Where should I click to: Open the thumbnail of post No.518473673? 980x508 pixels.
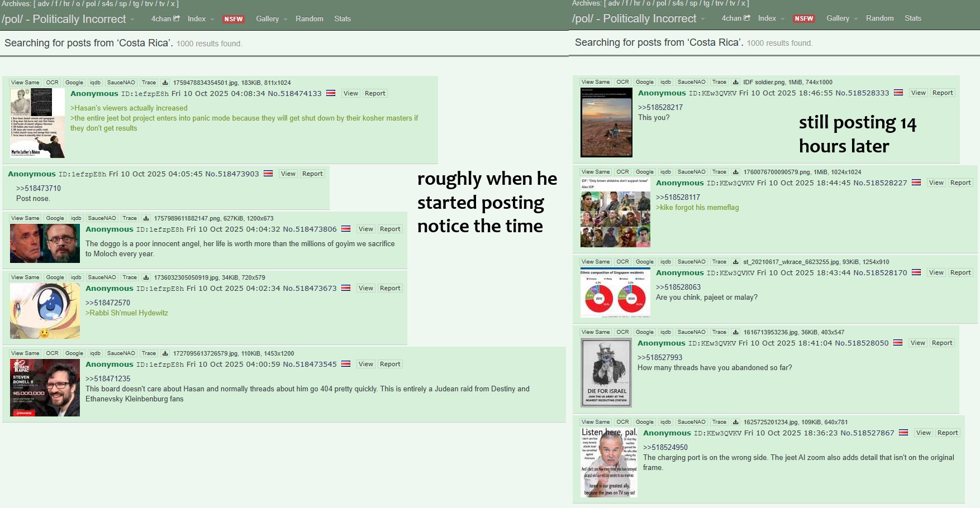(45, 311)
